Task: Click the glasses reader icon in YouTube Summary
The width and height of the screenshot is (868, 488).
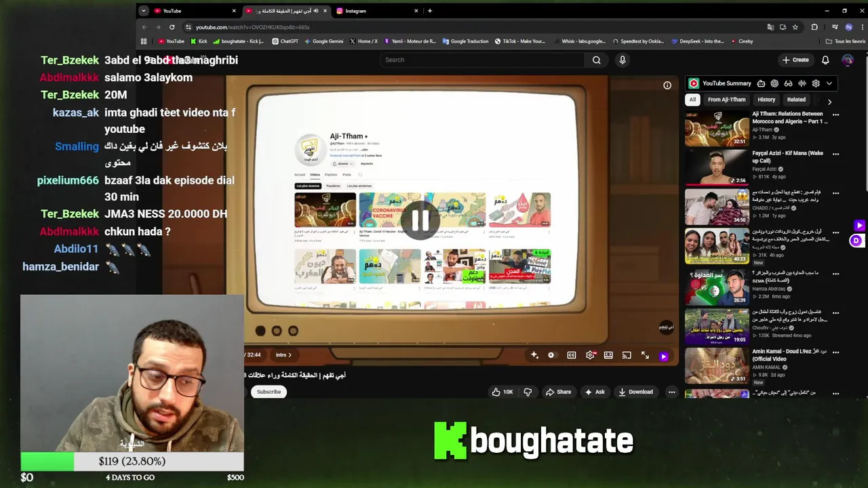Action: click(x=788, y=83)
